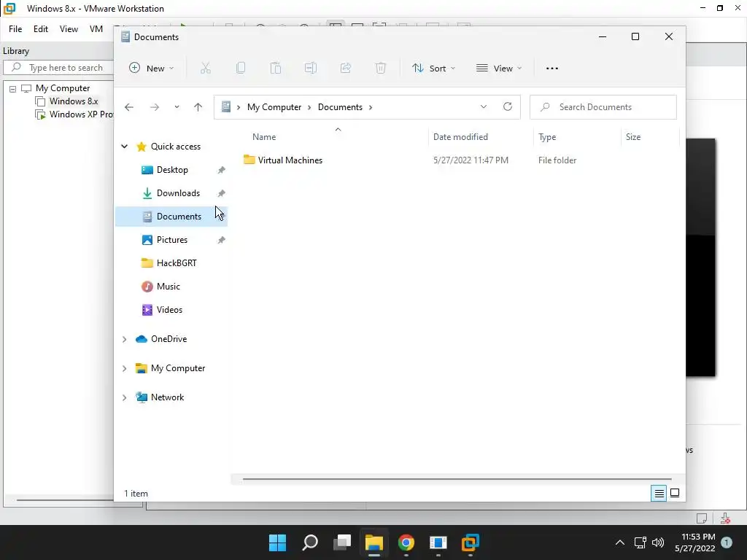
Task: Click the Cut scissors icon in Explorer toolbar
Action: [x=205, y=68]
